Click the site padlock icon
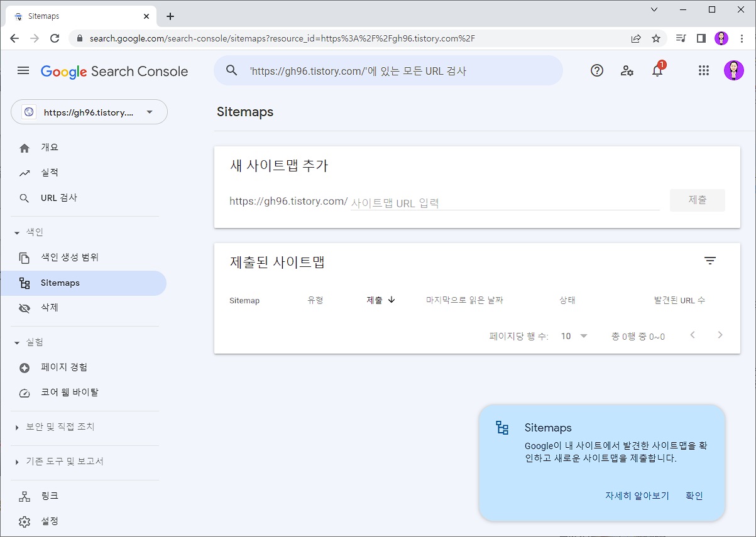 (x=79, y=38)
